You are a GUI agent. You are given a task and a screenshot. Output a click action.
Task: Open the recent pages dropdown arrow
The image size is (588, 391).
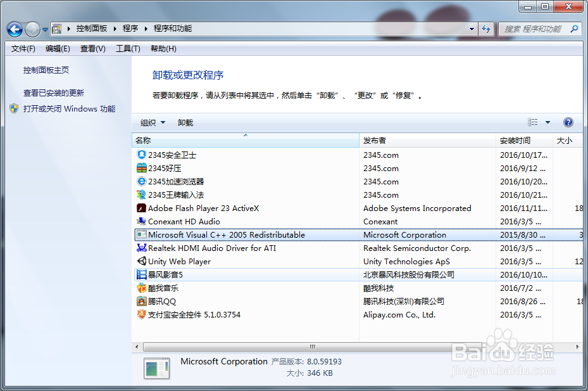[45, 29]
